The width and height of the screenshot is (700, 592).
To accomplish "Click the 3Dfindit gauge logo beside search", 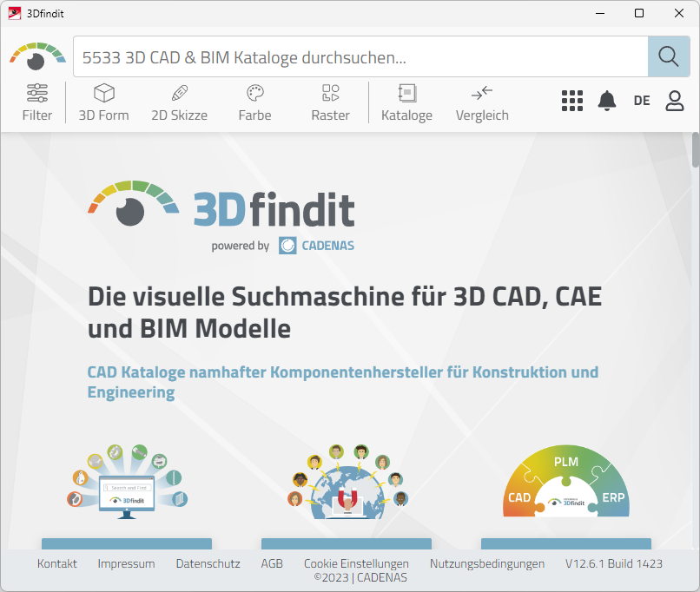I will click(x=37, y=56).
